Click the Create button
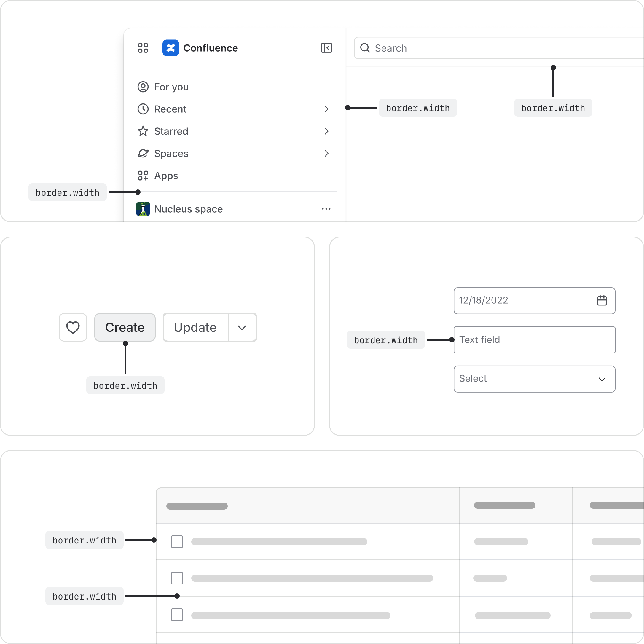644x644 pixels. pyautogui.click(x=125, y=327)
